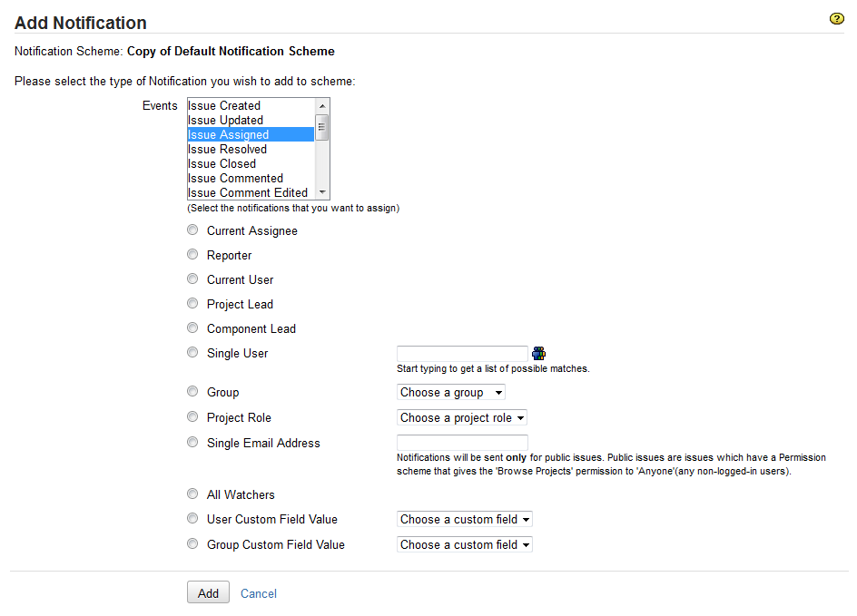Choose Issue Commented in the events list
857x616 pixels.
(x=235, y=179)
